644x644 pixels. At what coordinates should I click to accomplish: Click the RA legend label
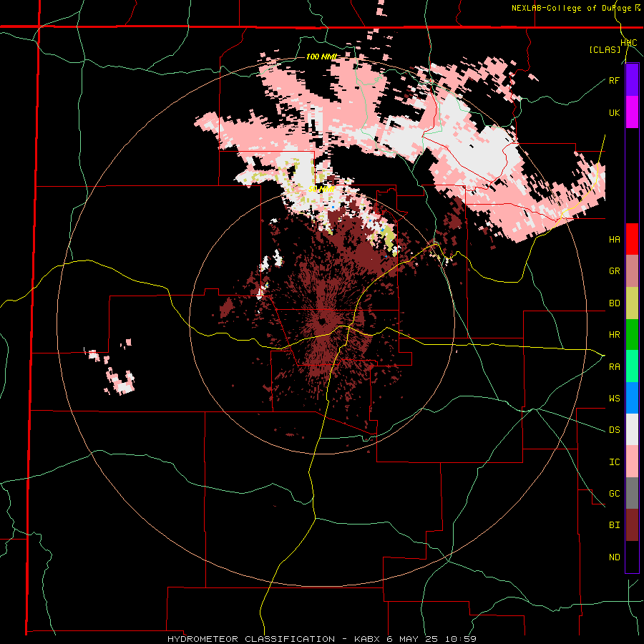pos(614,367)
